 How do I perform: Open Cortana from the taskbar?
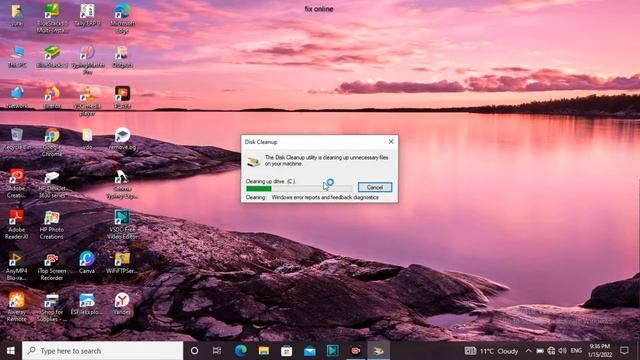tap(195, 351)
